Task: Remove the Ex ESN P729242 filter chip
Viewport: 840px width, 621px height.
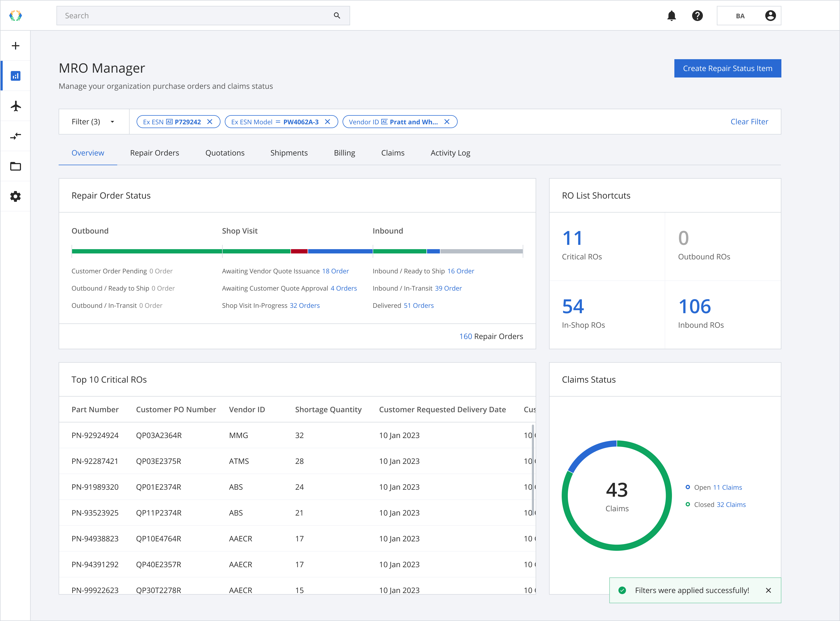Action: pyautogui.click(x=210, y=122)
